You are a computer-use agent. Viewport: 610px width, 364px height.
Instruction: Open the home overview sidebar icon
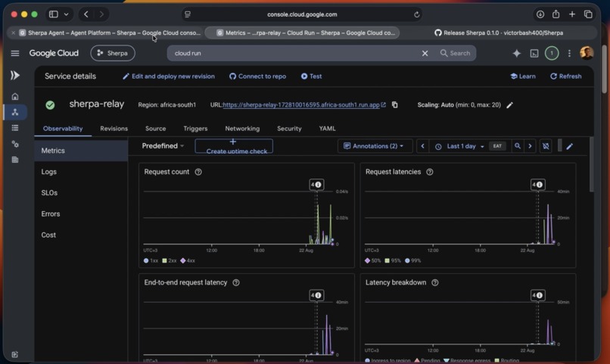15,96
